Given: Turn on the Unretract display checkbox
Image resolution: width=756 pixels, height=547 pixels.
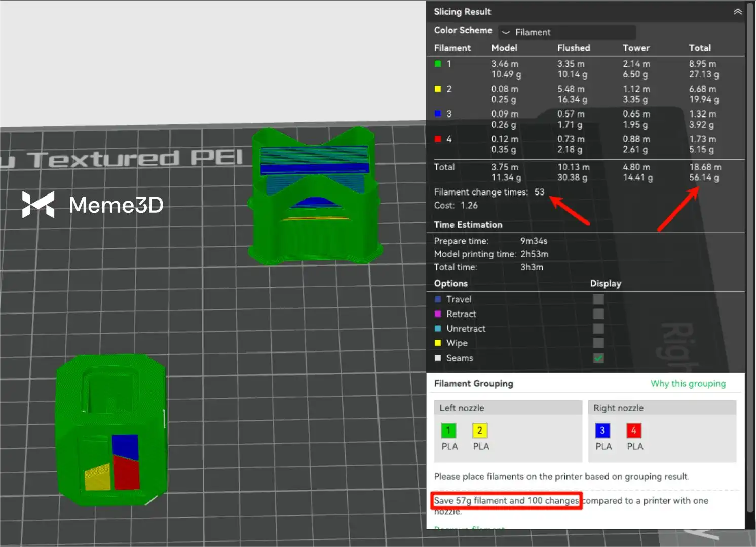Looking at the screenshot, I should [598, 329].
